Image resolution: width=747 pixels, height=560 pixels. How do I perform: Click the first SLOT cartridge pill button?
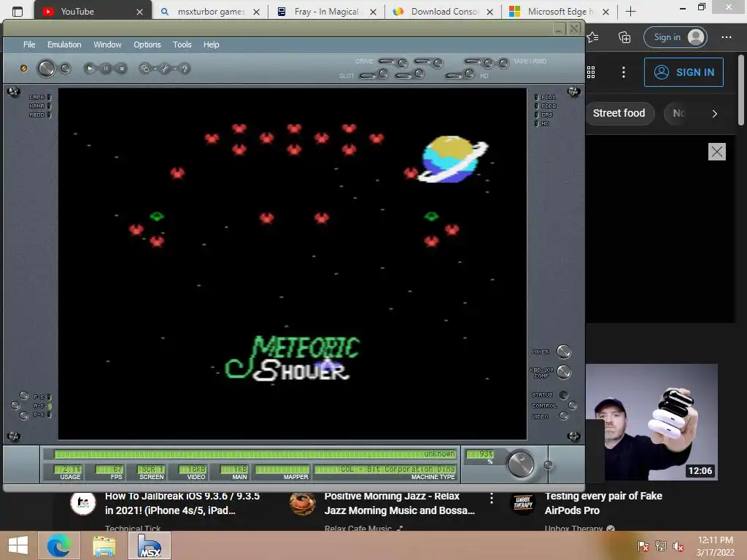[368, 76]
